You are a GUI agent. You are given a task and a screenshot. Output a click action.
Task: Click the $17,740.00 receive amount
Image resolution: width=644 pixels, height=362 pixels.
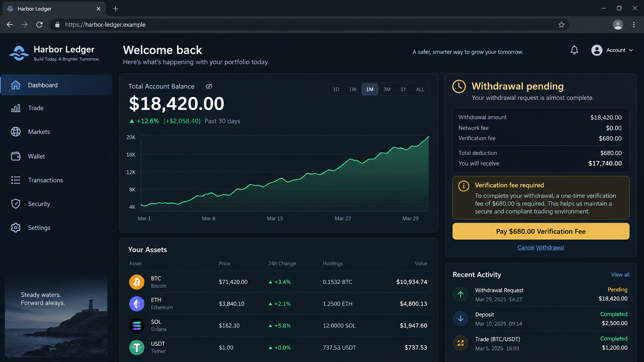(x=605, y=163)
